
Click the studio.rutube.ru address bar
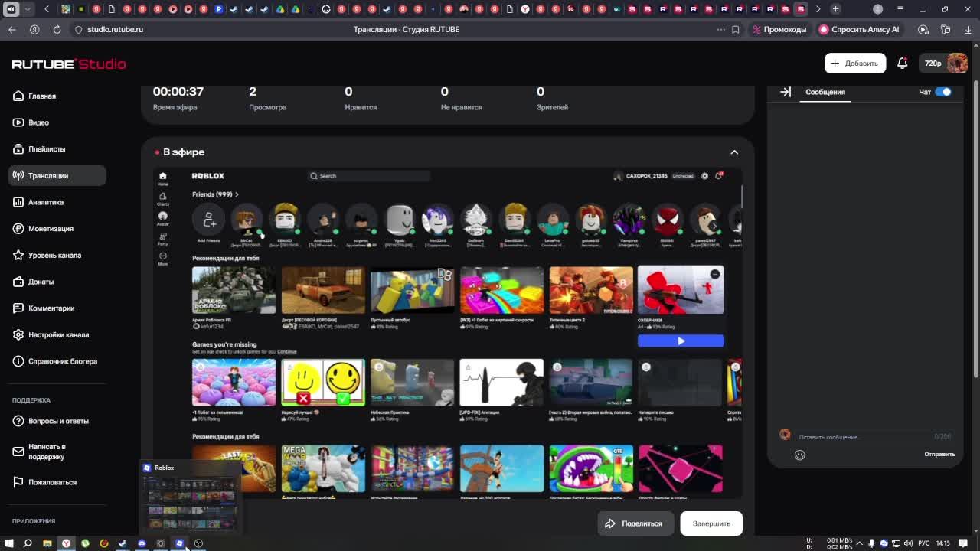tap(115, 29)
